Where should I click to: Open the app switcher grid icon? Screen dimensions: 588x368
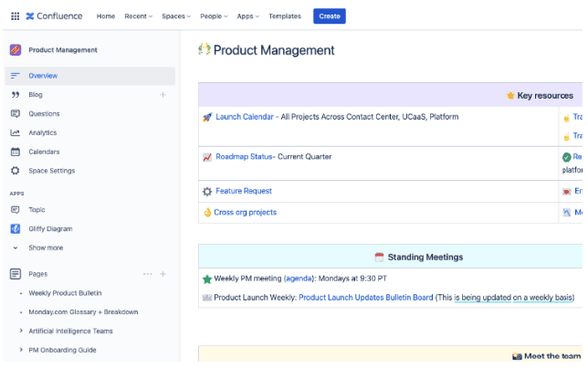pyautogui.click(x=15, y=16)
